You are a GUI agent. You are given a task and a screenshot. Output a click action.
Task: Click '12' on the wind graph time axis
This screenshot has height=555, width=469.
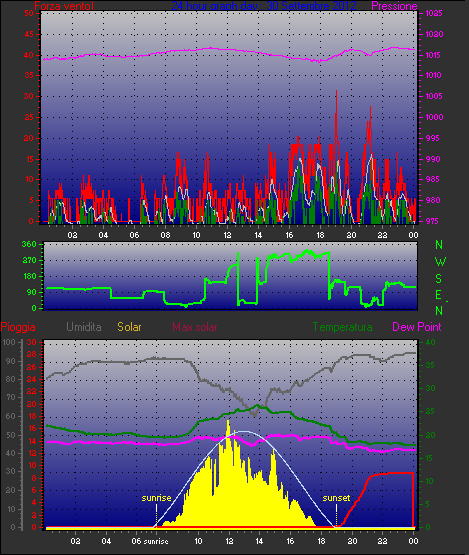point(227,235)
